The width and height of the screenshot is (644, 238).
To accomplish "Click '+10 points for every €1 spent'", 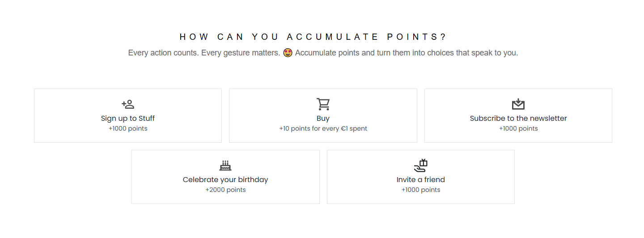I will pyautogui.click(x=323, y=129).
